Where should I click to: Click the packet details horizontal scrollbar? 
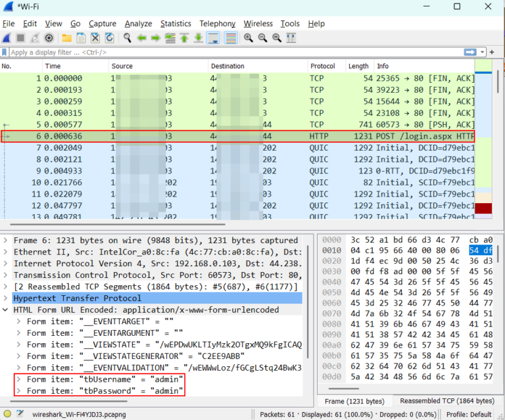(68, 401)
